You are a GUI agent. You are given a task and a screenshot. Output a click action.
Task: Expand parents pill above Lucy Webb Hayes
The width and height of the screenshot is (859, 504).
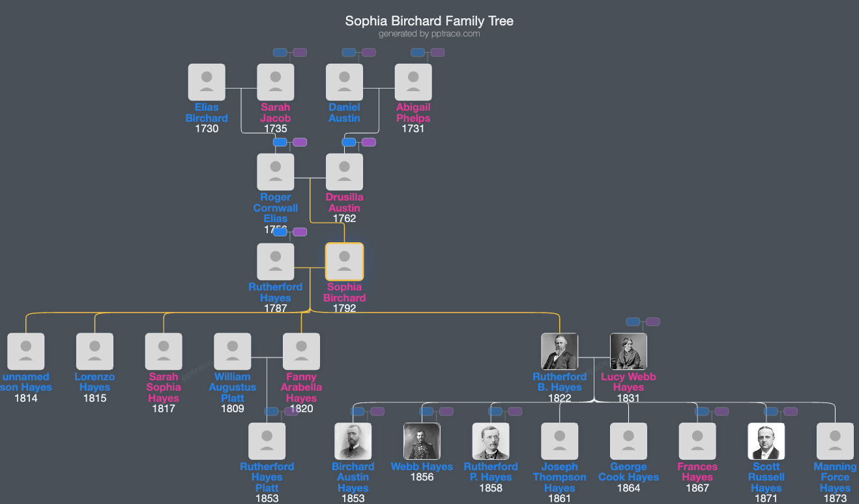click(x=633, y=321)
